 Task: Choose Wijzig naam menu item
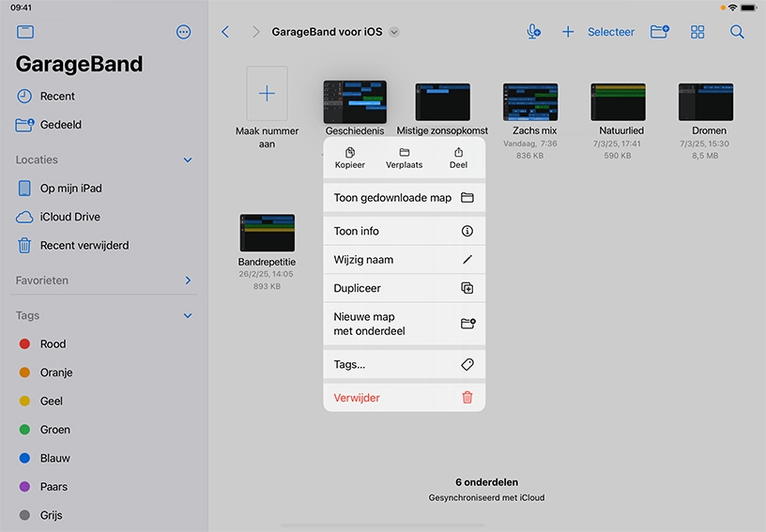coord(405,260)
